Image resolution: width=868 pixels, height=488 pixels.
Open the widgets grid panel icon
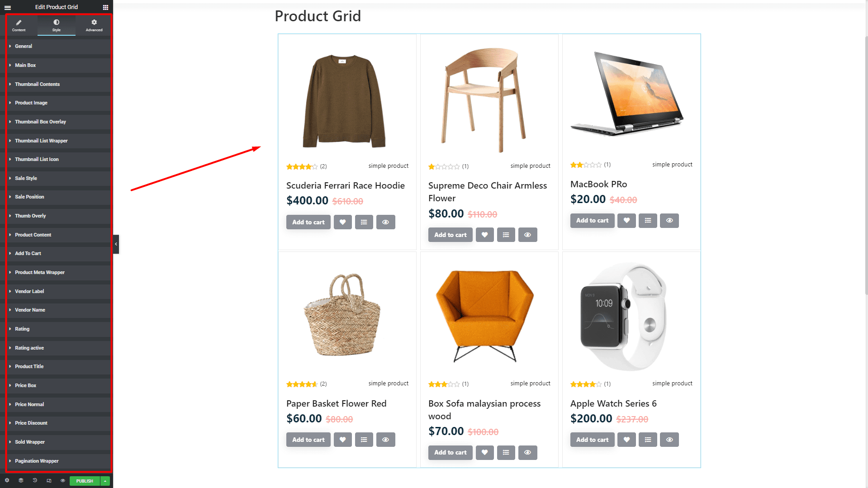coord(105,7)
